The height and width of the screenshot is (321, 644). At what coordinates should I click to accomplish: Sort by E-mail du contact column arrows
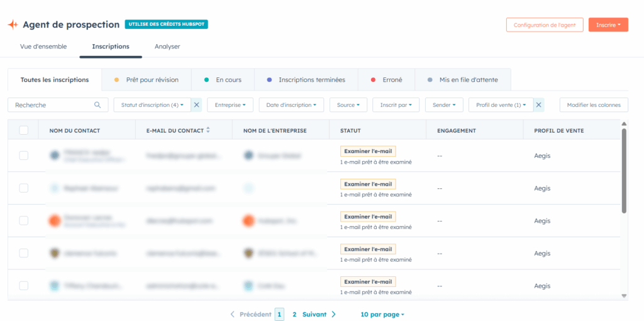click(x=208, y=130)
